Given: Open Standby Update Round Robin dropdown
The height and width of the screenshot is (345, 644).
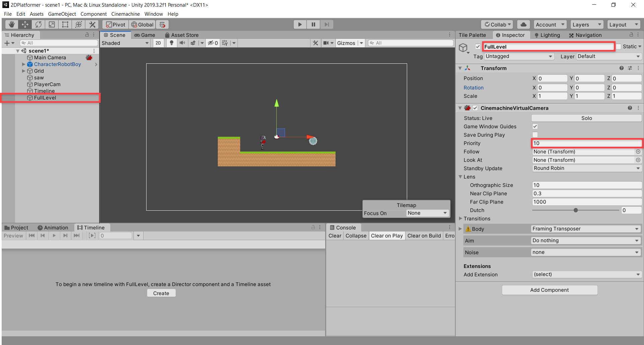Looking at the screenshot, I should point(587,168).
